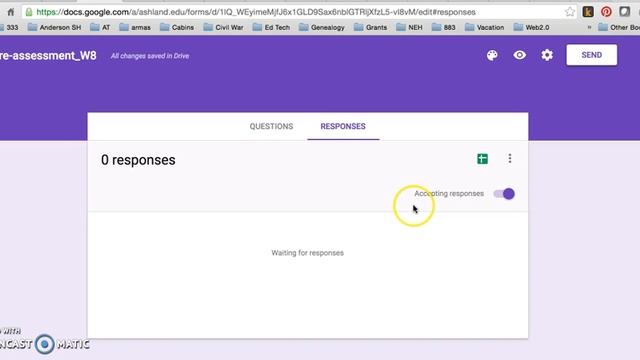
Task: Click the SEND button
Action: (591, 55)
